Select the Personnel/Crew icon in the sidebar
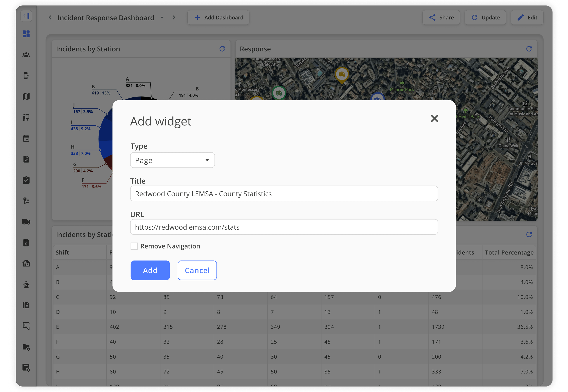The image size is (568, 392). point(26,55)
